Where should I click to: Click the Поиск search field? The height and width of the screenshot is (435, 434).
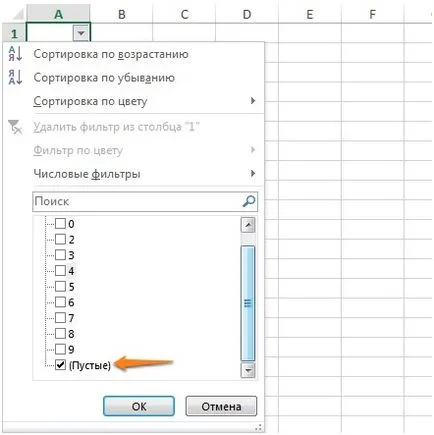[x=145, y=201]
